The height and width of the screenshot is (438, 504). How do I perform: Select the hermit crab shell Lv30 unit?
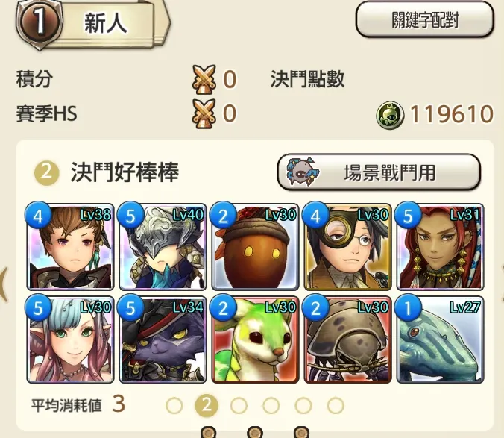[x=347, y=340]
